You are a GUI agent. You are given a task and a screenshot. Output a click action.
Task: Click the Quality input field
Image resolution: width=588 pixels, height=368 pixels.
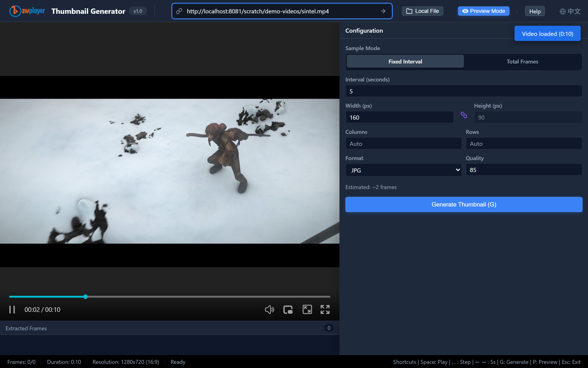point(524,170)
